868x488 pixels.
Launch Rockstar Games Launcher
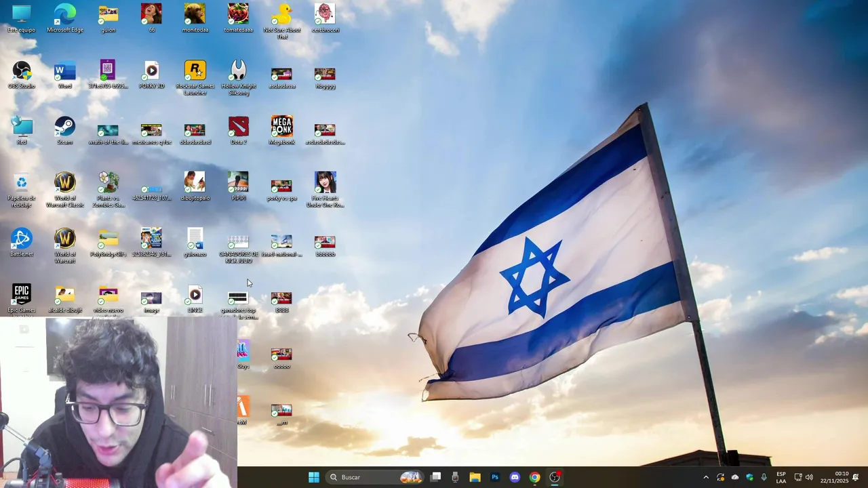[x=195, y=78]
